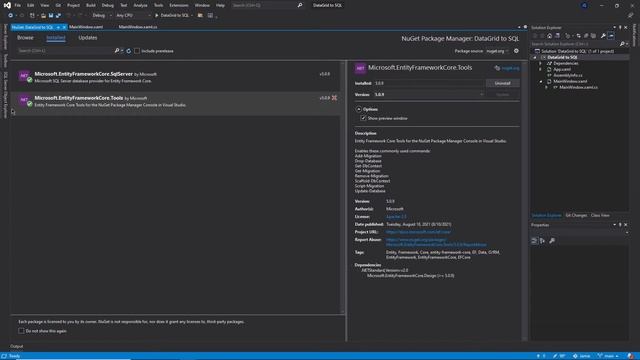Open the Tools menu

click(158, 5)
